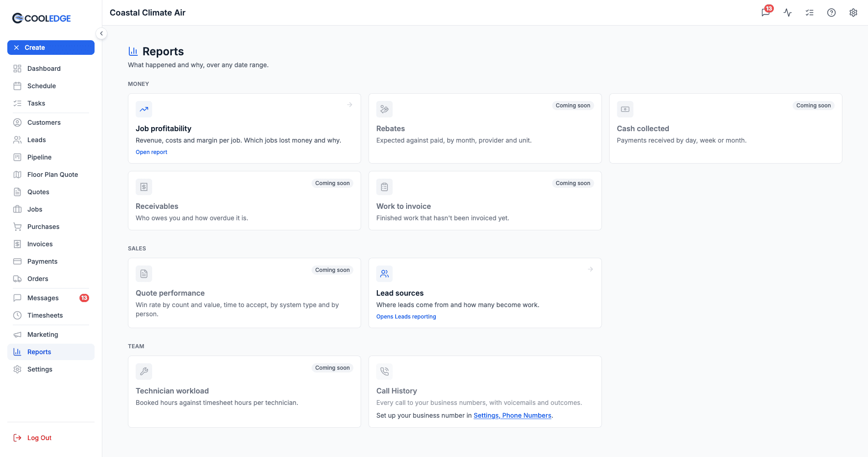Click the Job profitability trend icon

144,109
